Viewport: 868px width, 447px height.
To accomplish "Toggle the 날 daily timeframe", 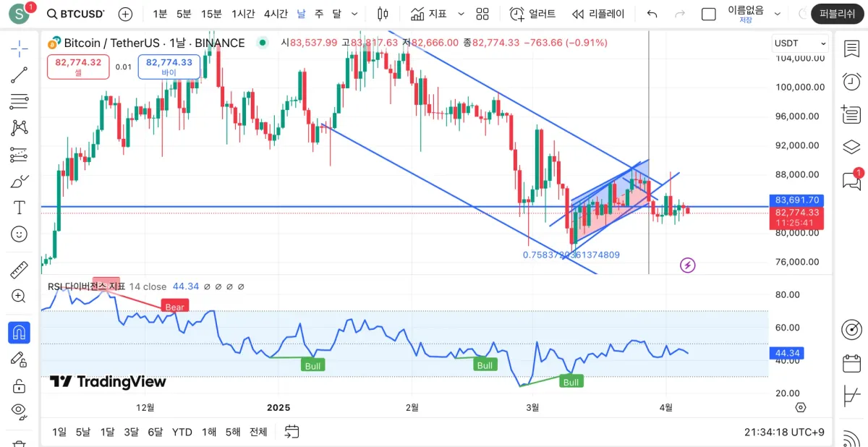I will click(302, 14).
